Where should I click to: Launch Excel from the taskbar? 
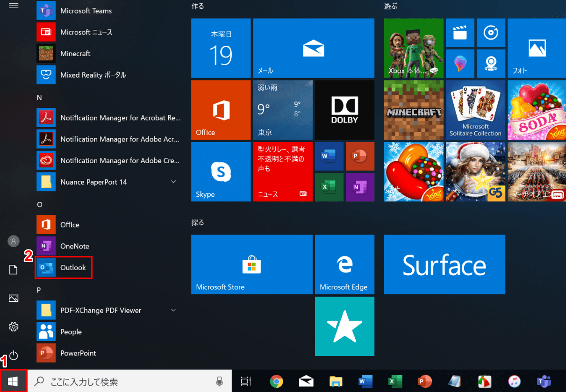click(x=396, y=382)
